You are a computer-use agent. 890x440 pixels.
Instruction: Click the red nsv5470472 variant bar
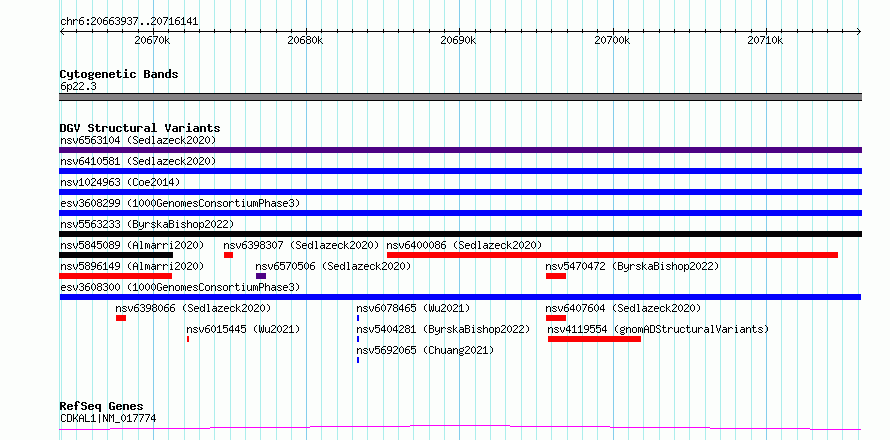556,276
